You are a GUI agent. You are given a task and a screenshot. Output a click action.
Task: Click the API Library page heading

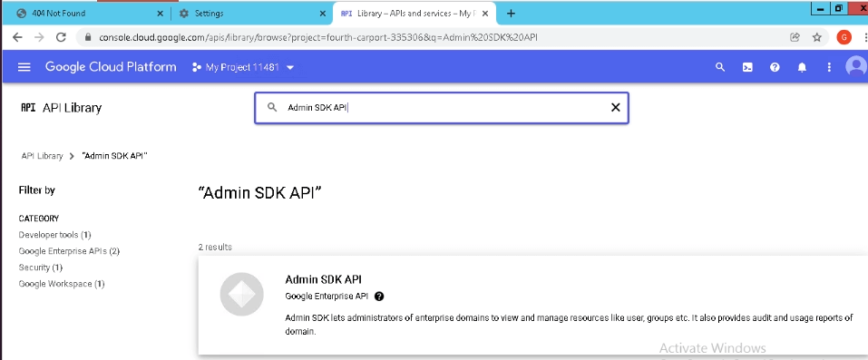[72, 107]
